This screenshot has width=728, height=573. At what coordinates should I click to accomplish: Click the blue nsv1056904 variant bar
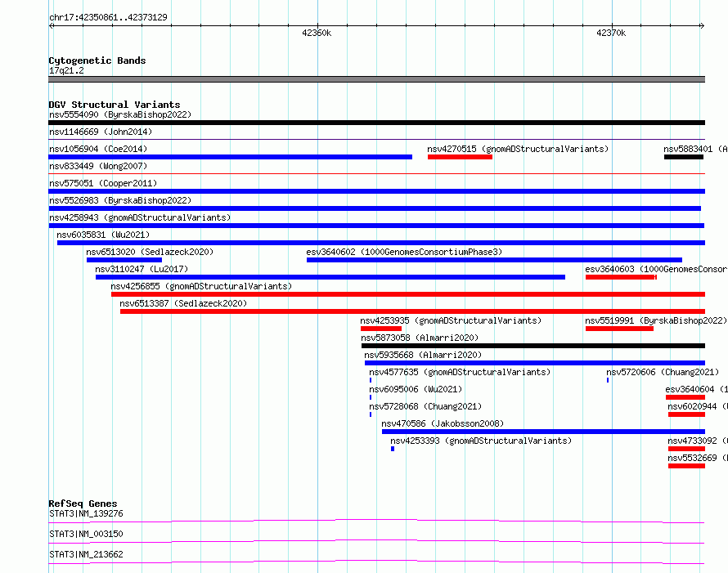[231, 157]
